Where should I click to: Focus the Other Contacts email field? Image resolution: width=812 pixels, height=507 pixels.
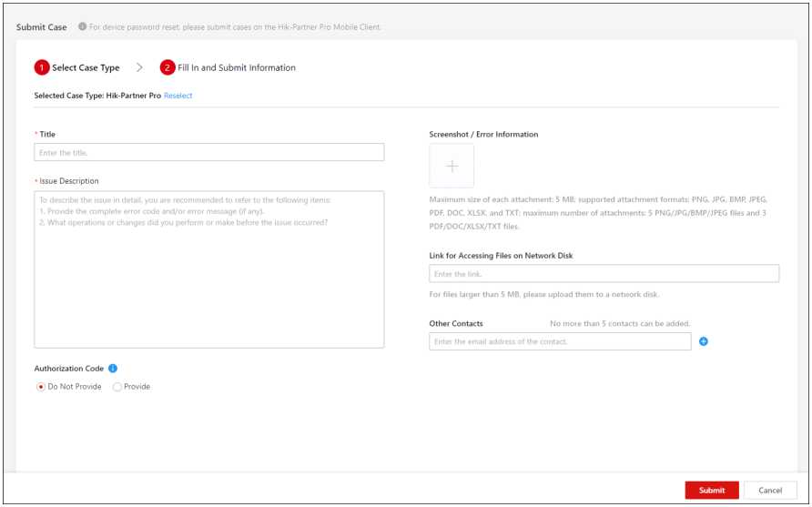pyautogui.click(x=560, y=341)
